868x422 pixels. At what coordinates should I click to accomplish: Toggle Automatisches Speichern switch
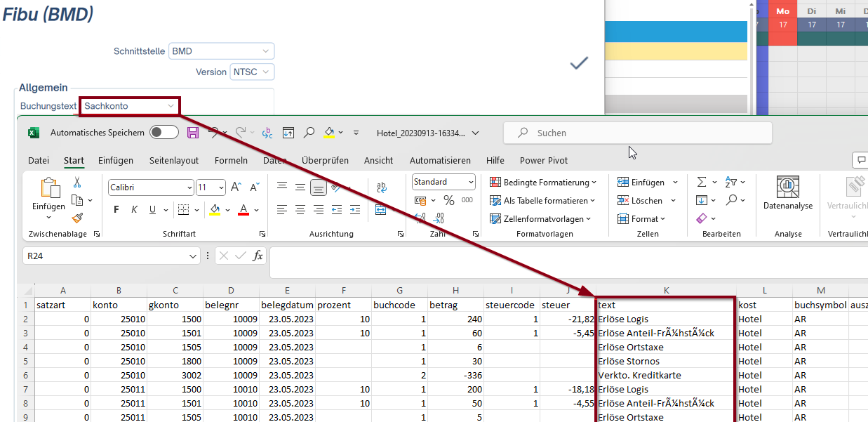click(x=164, y=133)
